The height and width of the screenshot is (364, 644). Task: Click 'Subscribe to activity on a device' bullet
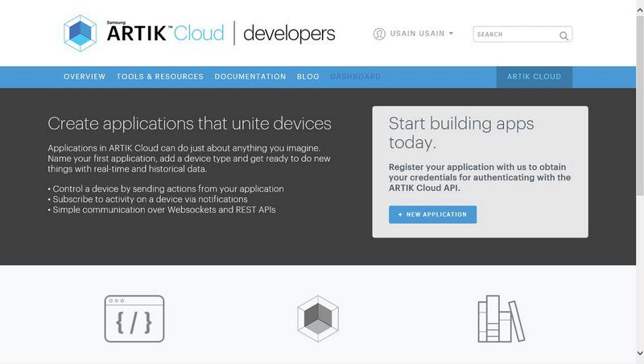tap(147, 199)
